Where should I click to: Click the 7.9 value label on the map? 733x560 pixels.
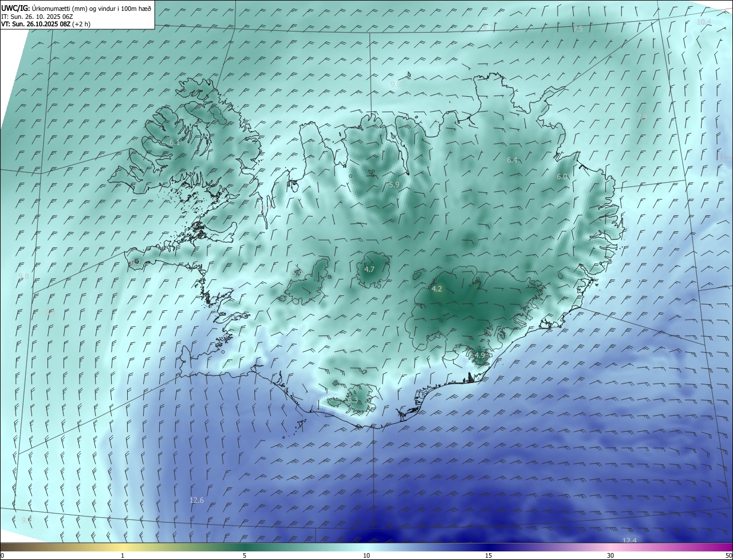tap(642, 116)
